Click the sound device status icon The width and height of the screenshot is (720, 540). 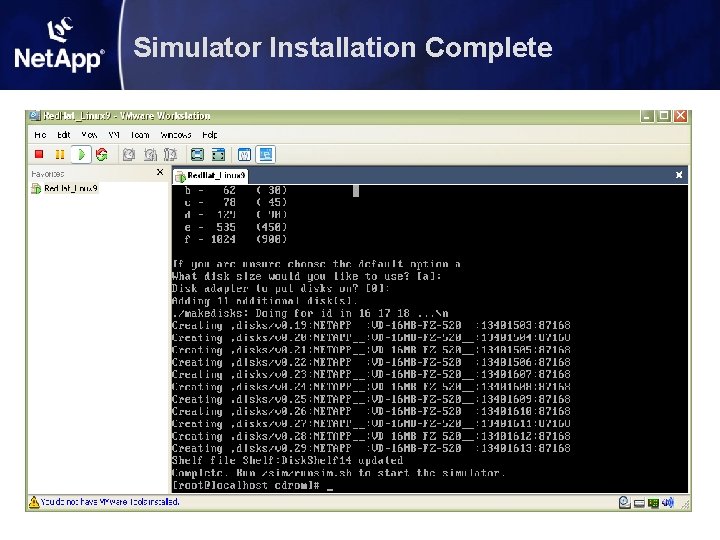click(668, 503)
